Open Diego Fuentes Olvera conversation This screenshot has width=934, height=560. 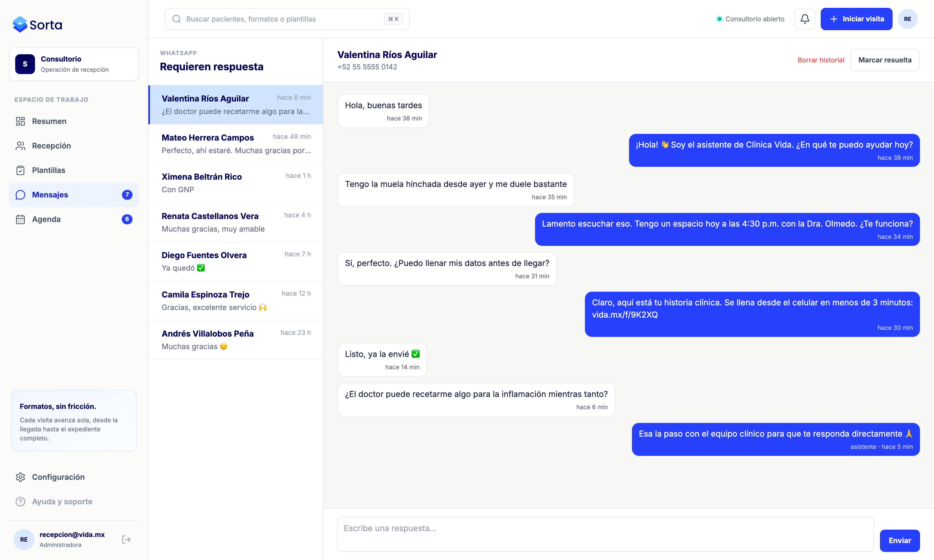[x=236, y=262]
